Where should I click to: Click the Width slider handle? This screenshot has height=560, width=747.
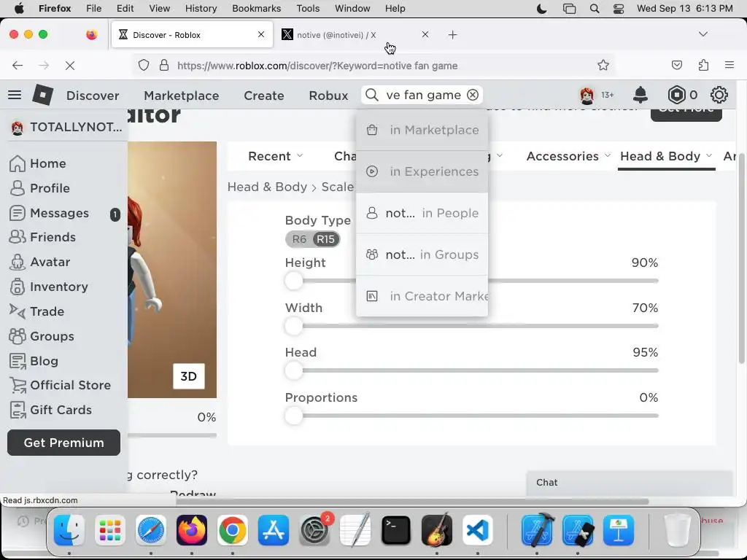[294, 326]
